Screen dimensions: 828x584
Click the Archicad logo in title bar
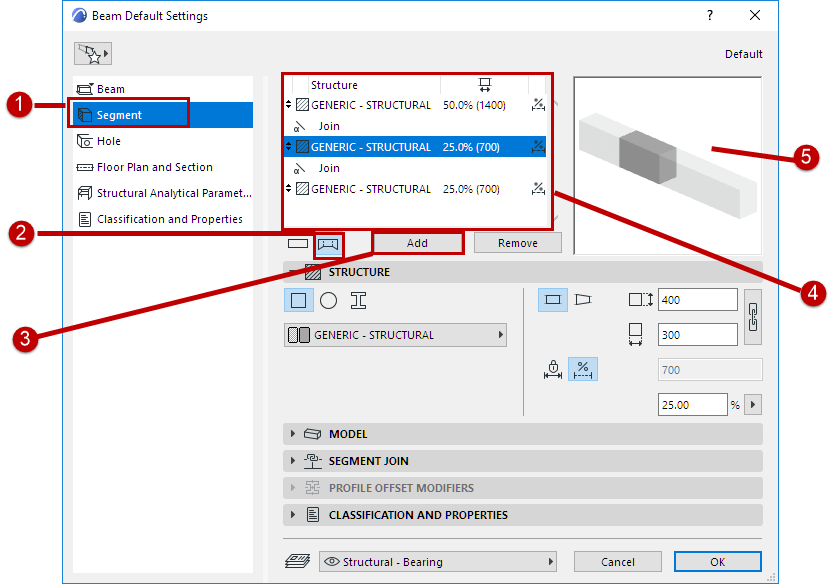79,15
